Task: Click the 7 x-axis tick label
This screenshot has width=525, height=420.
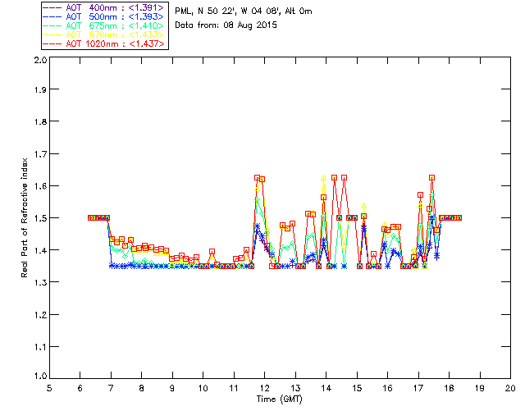Action: tap(111, 388)
